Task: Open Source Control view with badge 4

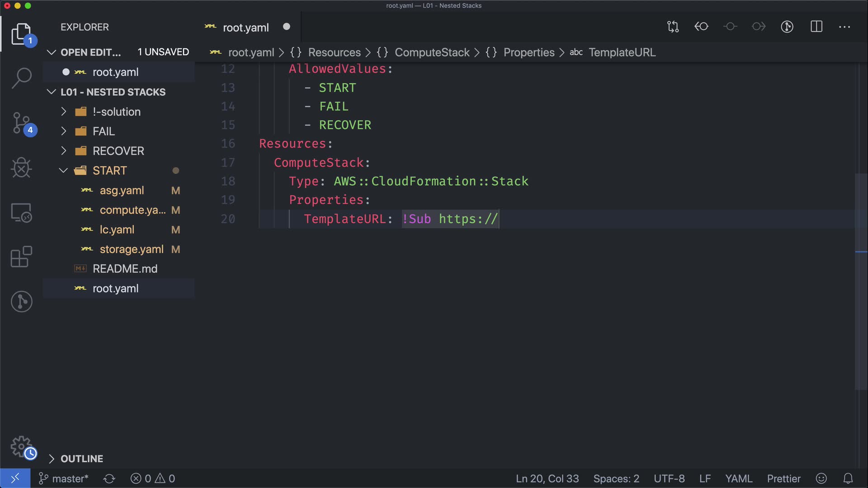Action: 21,123
